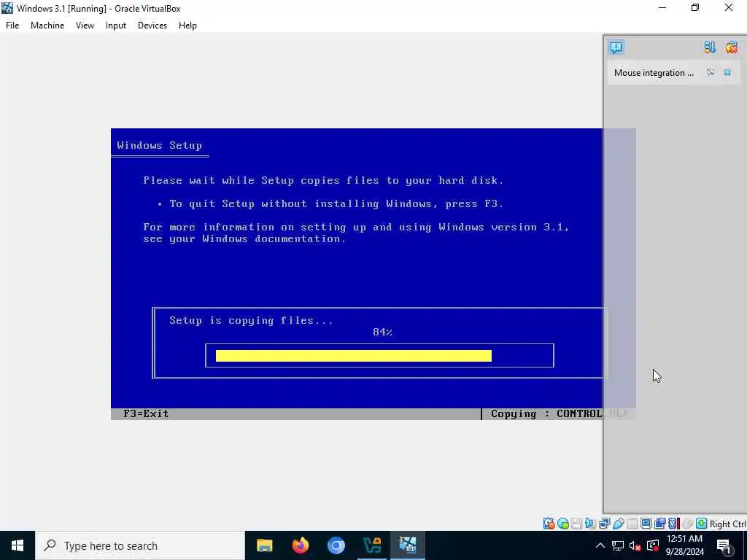Click the recording status icon
Screen dimensions: 747x560
point(659,524)
